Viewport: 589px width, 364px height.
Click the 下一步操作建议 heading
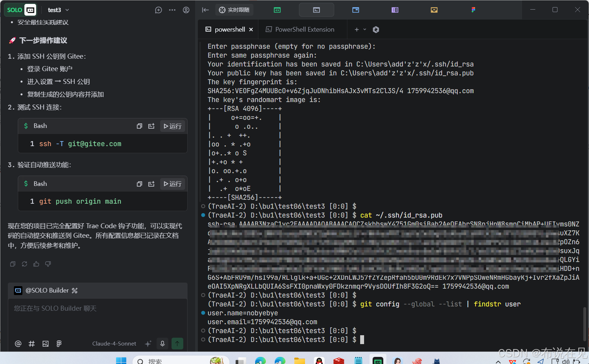pos(43,40)
